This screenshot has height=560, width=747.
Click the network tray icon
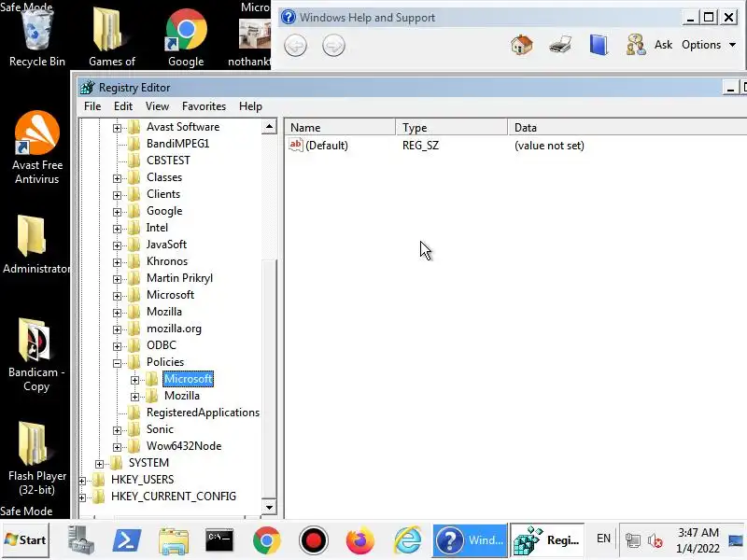[633, 540]
